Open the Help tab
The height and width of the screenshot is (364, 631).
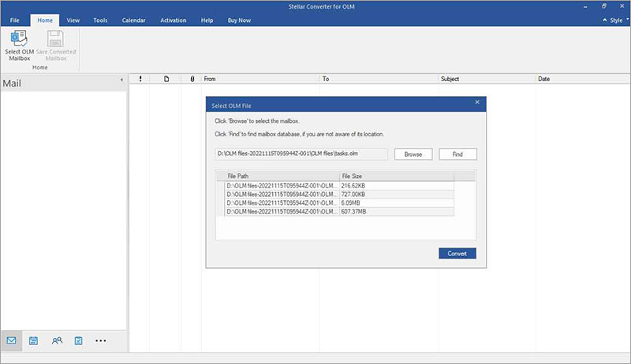[x=207, y=20]
